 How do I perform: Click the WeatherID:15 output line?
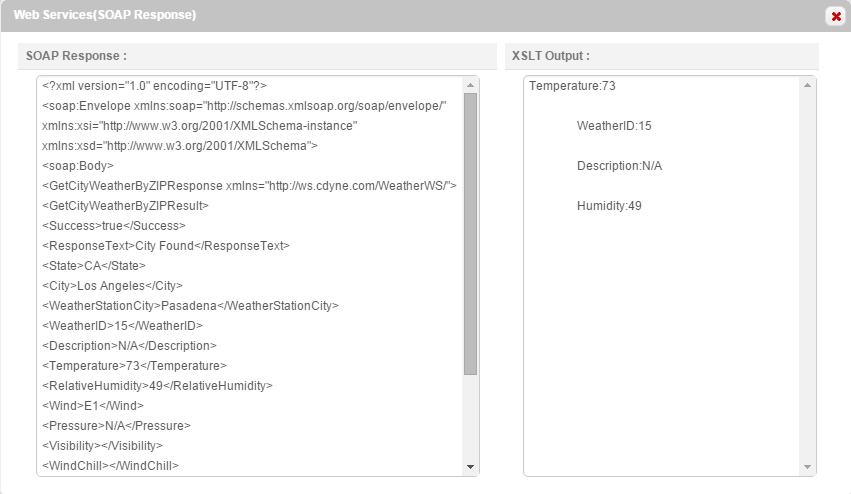[614, 126]
